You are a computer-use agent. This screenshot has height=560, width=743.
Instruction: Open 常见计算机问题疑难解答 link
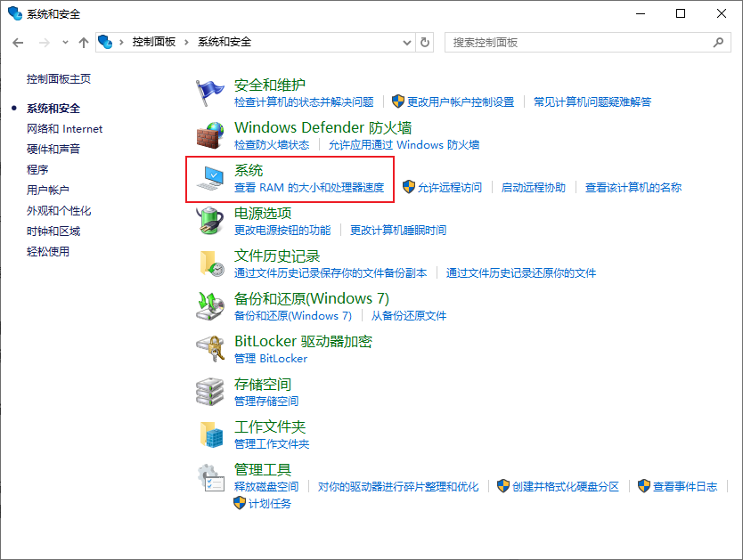coord(592,101)
